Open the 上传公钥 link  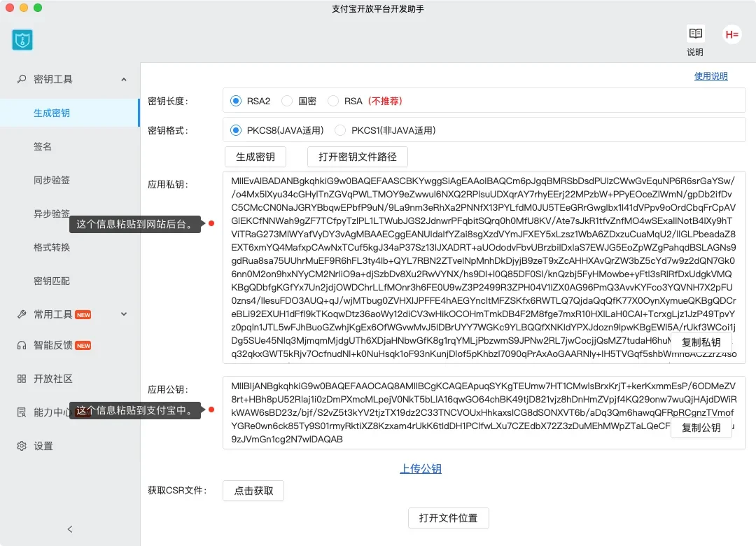tap(421, 469)
